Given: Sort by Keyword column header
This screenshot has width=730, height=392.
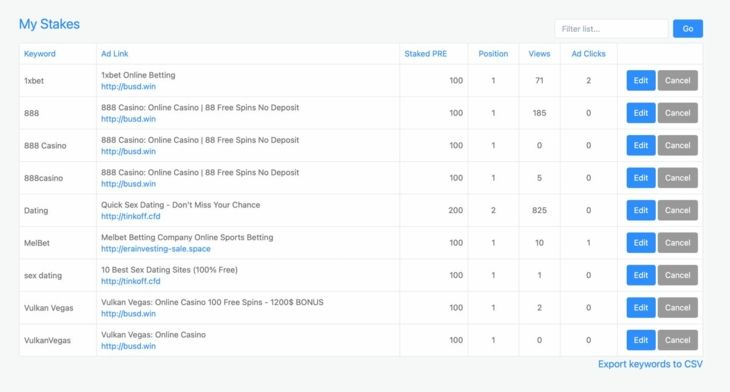Looking at the screenshot, I should (40, 54).
